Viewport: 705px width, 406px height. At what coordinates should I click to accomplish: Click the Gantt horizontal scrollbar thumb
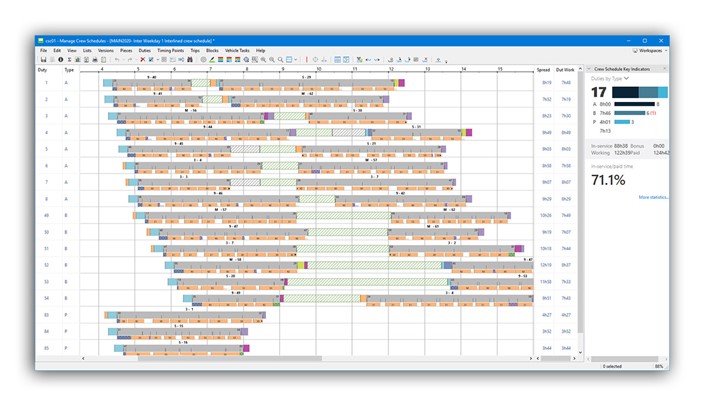point(230,358)
